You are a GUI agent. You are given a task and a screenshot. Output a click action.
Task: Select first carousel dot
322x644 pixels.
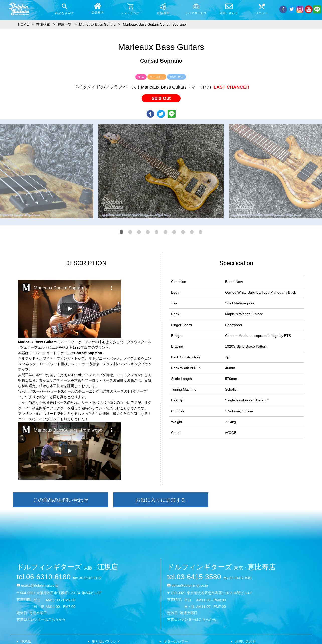click(121, 232)
